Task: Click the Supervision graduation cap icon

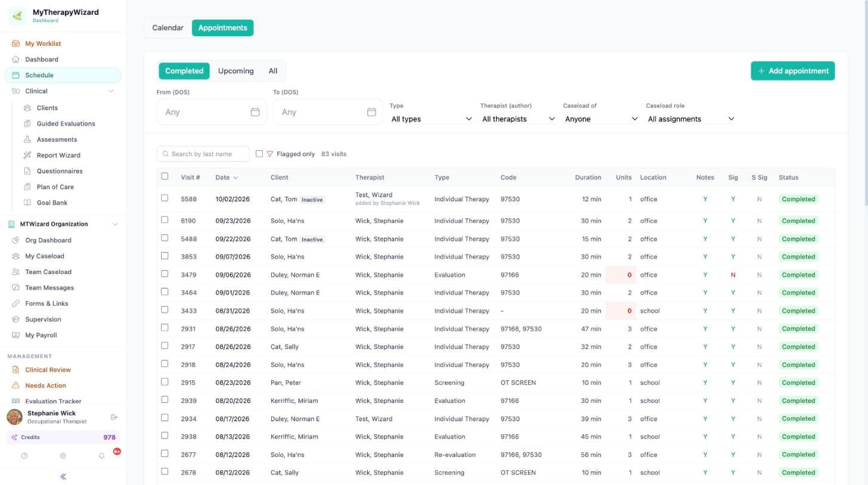Action: click(x=15, y=319)
